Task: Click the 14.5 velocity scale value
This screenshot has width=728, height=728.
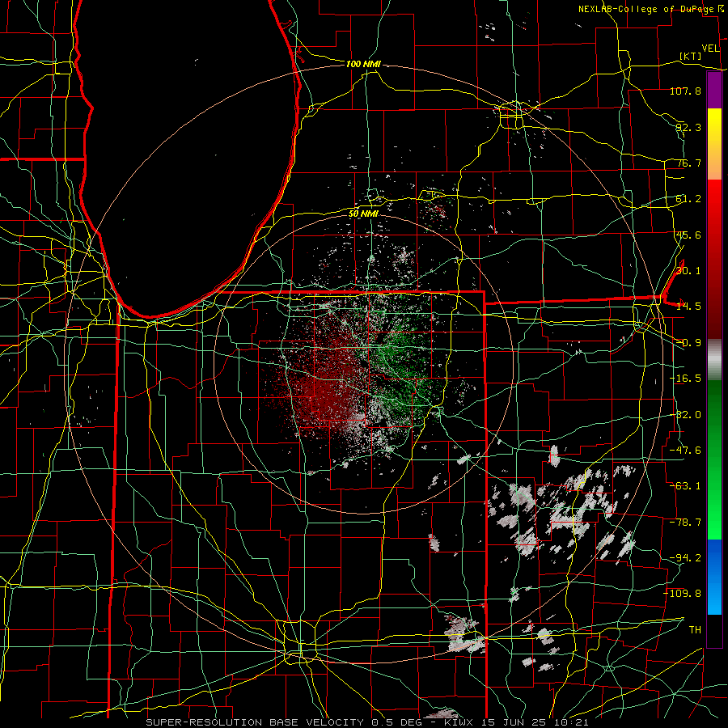Action: [x=688, y=307]
